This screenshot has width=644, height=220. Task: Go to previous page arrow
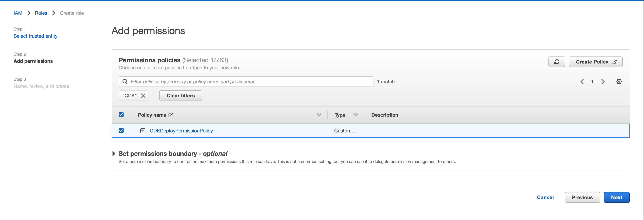pos(582,82)
